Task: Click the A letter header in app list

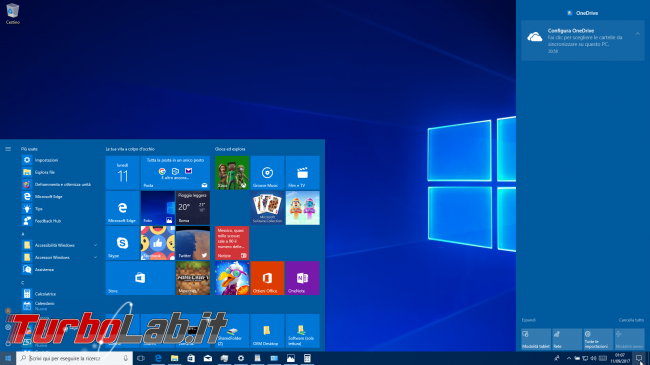Action: (x=23, y=234)
